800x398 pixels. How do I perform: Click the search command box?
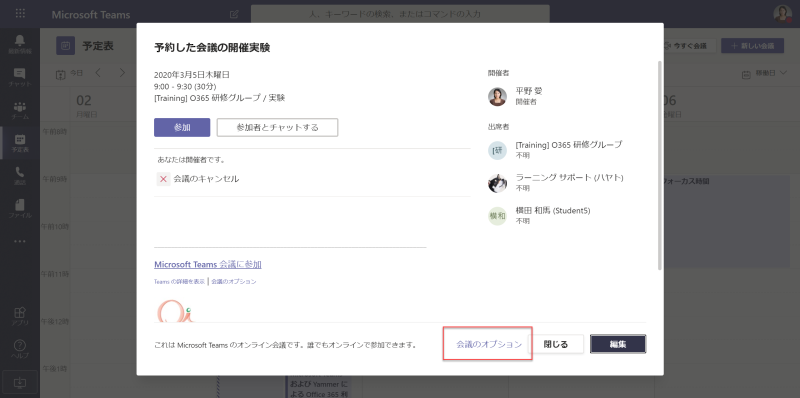click(x=400, y=14)
